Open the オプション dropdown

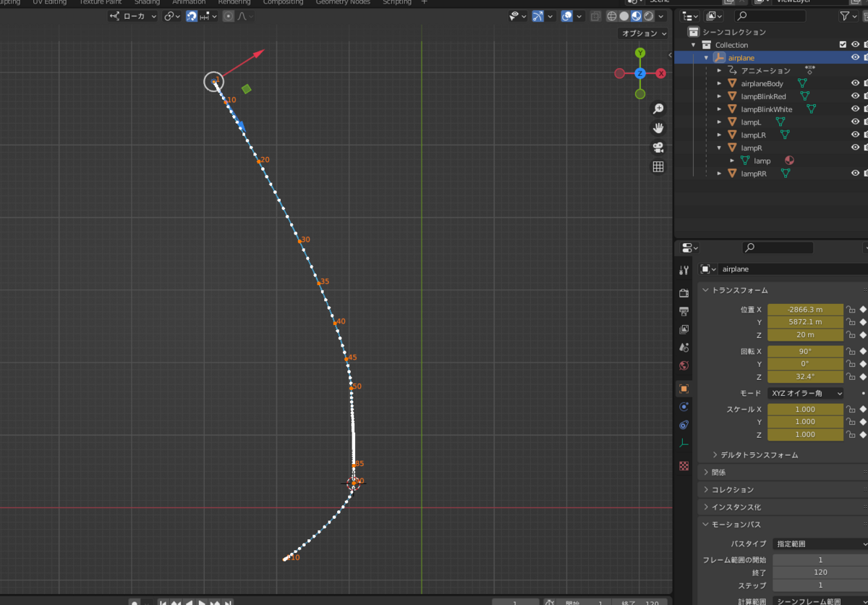(x=644, y=33)
